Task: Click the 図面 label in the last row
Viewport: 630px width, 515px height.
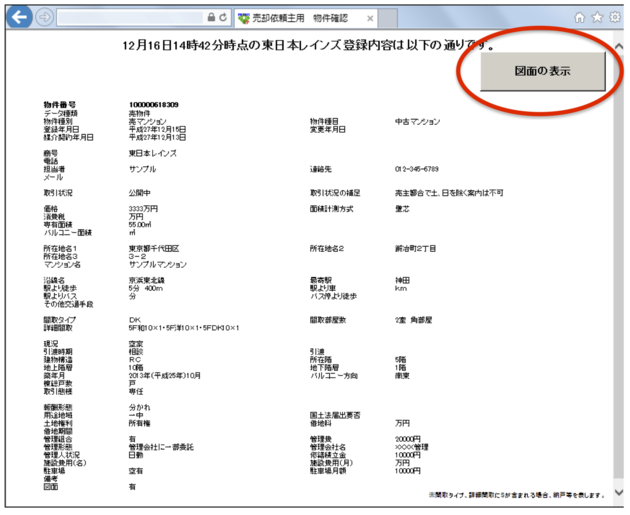Action: tap(51, 487)
